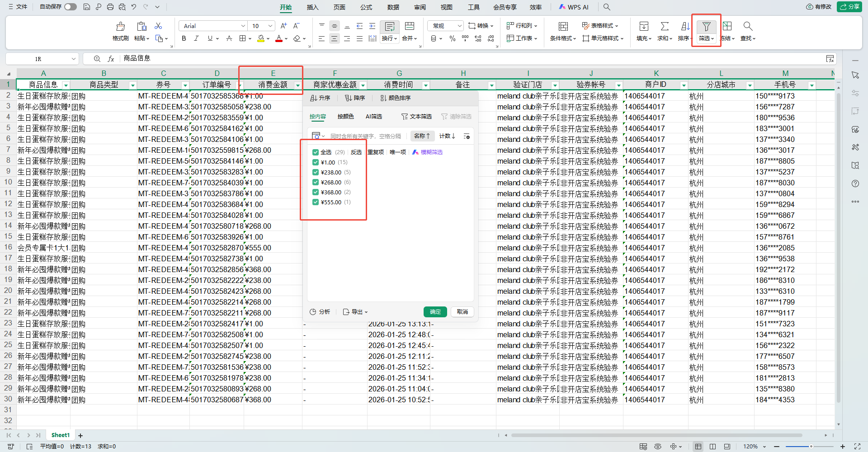
Task: Click the Format Painter (格式刷) icon
Action: [x=120, y=27]
